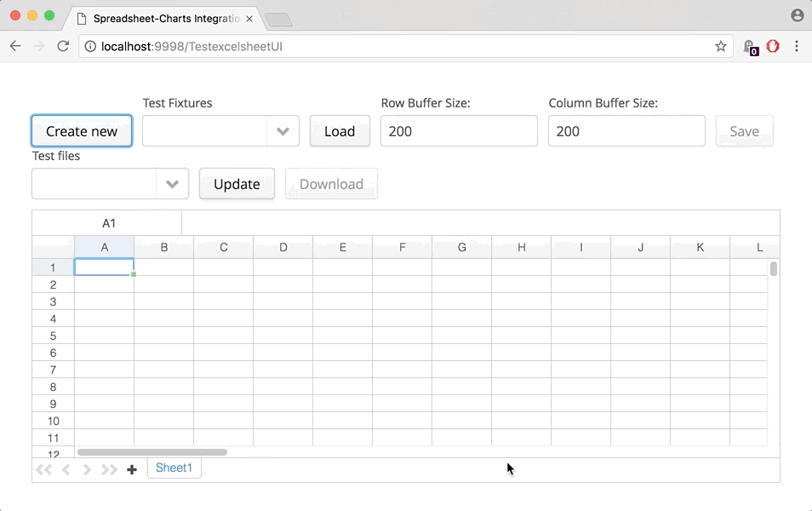Open the browser three-dot menu
The height and width of the screenshot is (511, 812).
coord(797,46)
